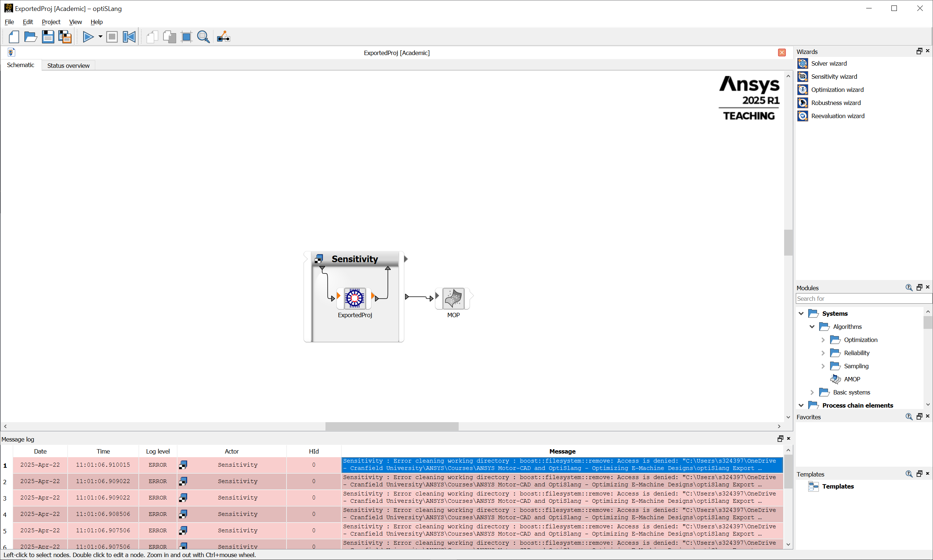The height and width of the screenshot is (560, 933).
Task: Switch to the Schematic tab
Action: pos(20,65)
